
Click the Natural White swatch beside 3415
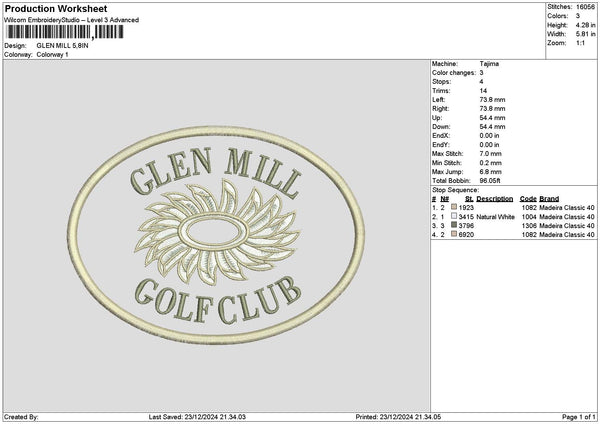[x=454, y=216]
